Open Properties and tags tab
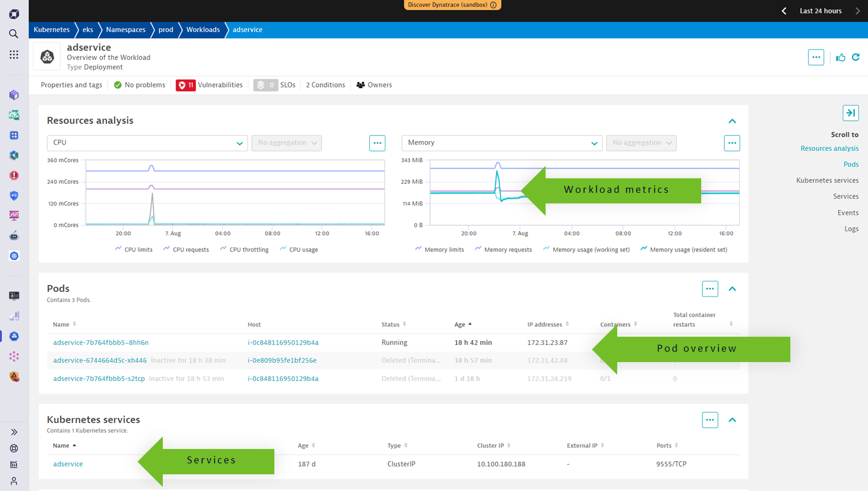The width and height of the screenshot is (868, 491). click(71, 85)
